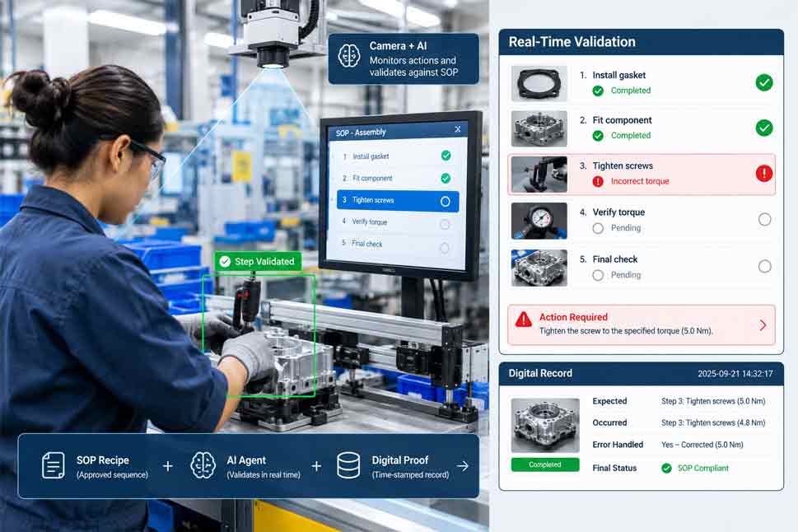This screenshot has width=798, height=532.
Task: Open the Action Required alert banner
Action: [x=642, y=324]
